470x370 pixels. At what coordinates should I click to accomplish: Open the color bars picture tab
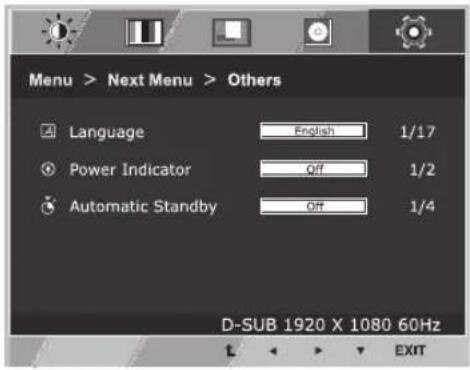[x=144, y=32]
